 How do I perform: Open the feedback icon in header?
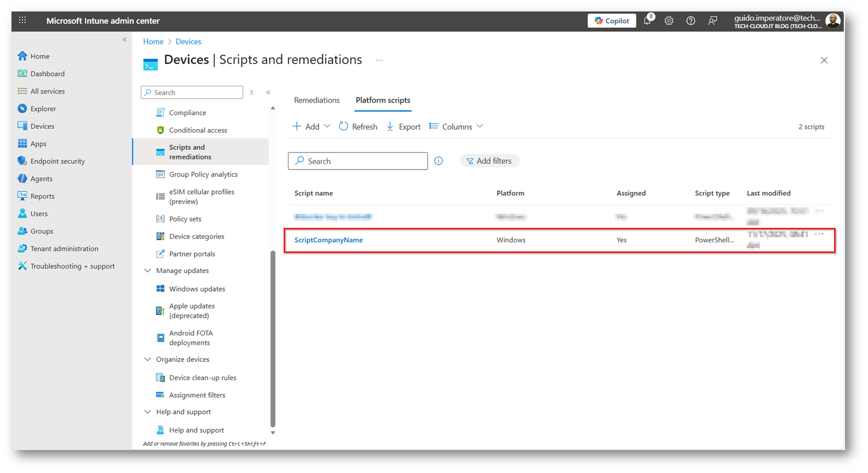click(712, 21)
